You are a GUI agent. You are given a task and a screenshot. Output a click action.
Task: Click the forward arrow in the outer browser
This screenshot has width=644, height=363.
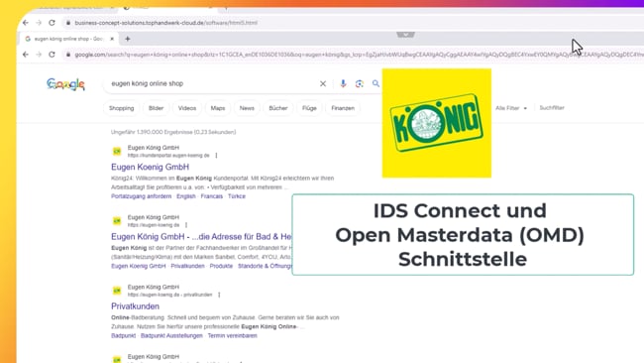pyautogui.click(x=39, y=23)
